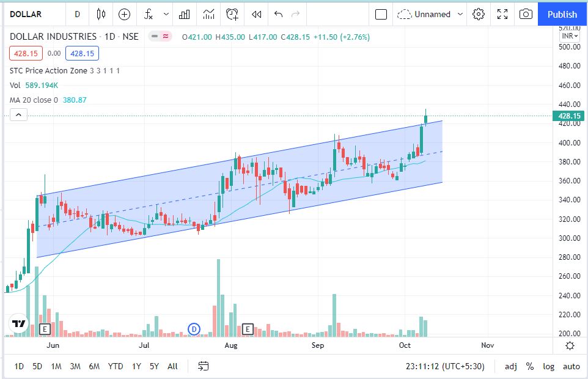This screenshot has width=588, height=379.
Task: Undo the last chart action
Action: pos(279,14)
